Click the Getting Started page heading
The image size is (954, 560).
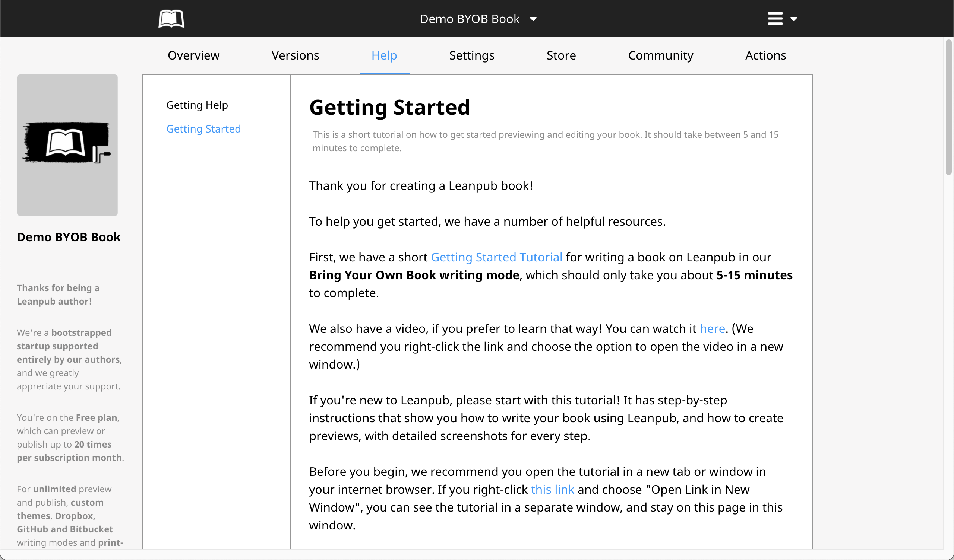389,108
